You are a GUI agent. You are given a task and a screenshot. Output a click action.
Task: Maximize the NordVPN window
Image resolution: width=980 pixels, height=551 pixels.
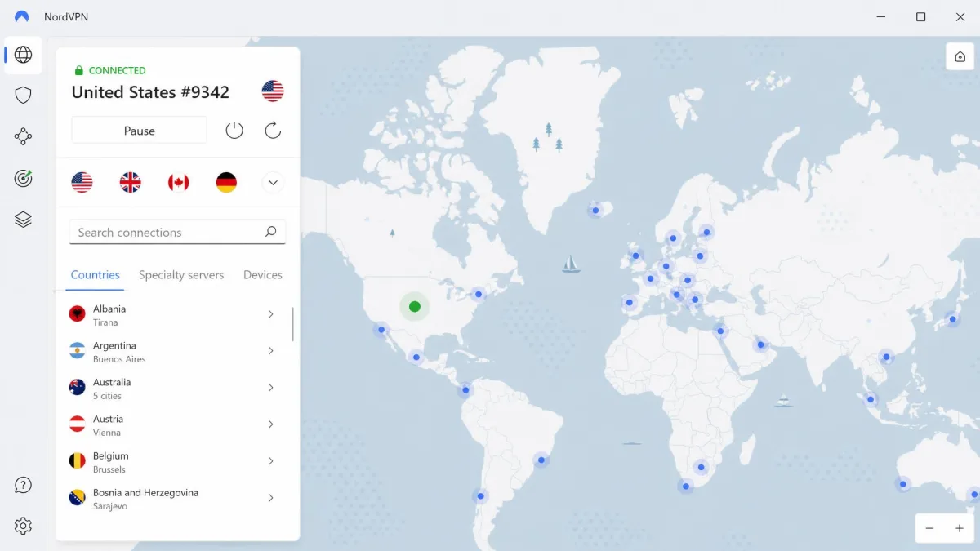click(x=920, y=16)
